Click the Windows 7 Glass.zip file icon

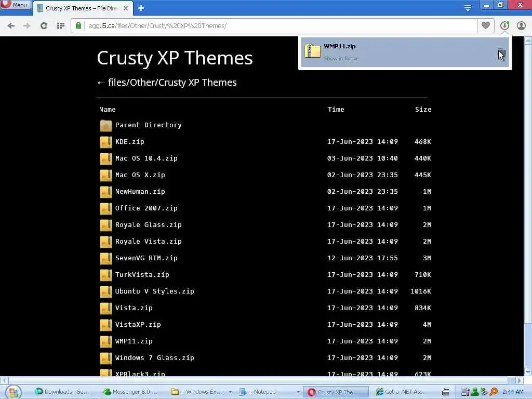pyautogui.click(x=106, y=358)
